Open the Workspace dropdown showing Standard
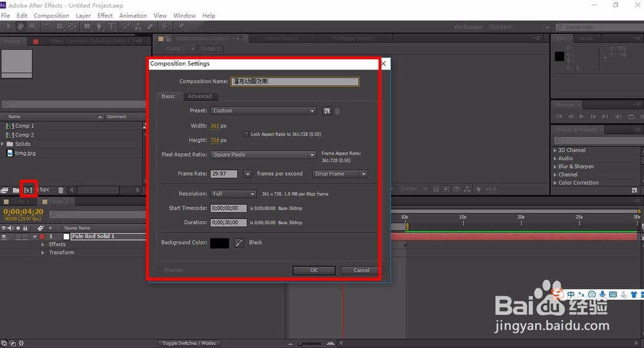The height and width of the screenshot is (348, 644). [518, 27]
